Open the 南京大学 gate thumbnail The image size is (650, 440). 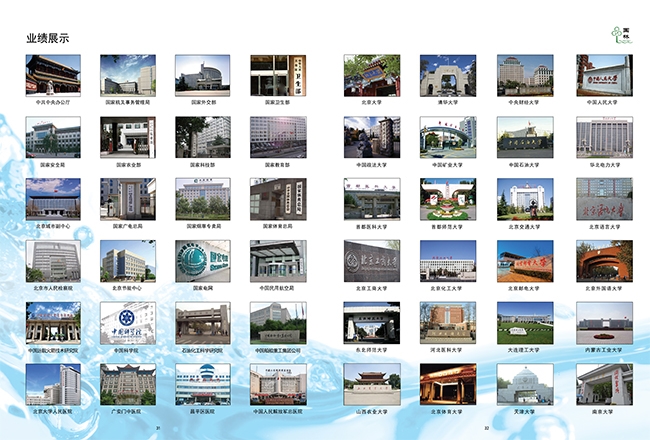point(604,383)
